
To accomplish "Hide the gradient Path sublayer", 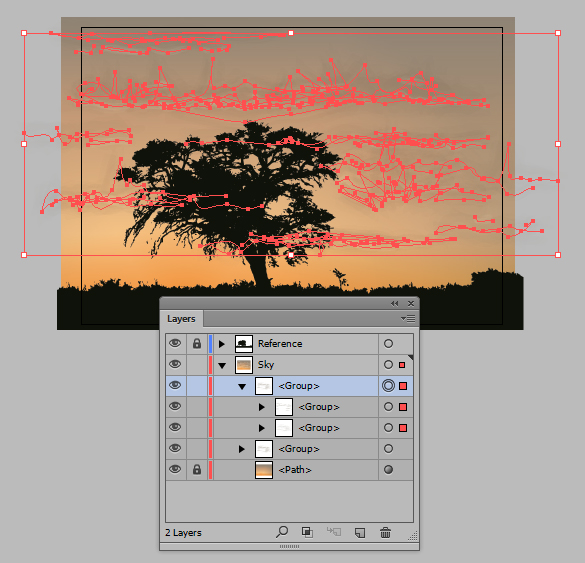I will (x=175, y=469).
